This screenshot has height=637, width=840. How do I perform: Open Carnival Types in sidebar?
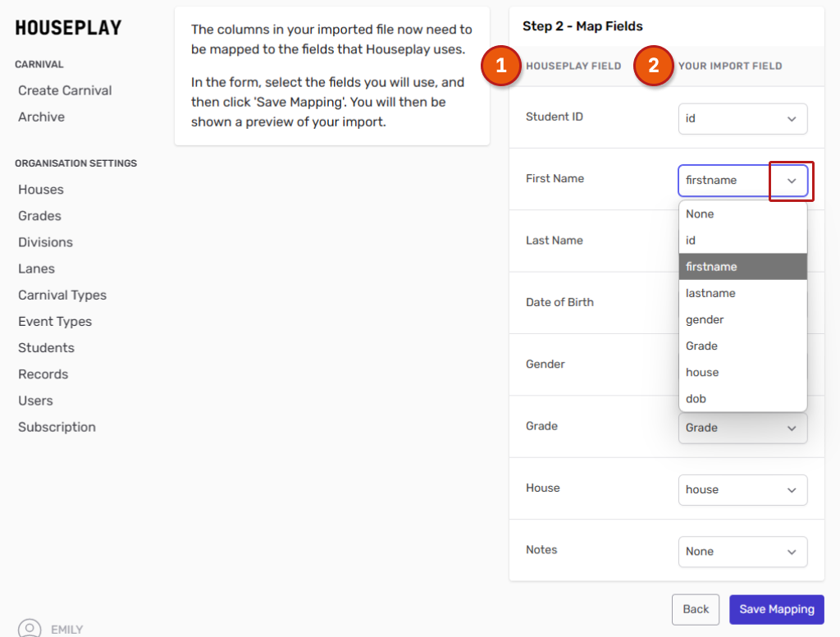coord(62,296)
